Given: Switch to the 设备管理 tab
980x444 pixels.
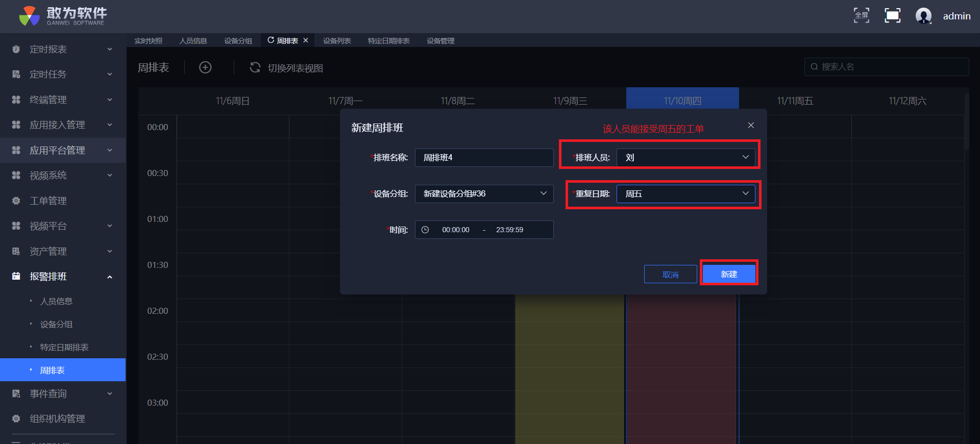Looking at the screenshot, I should [x=440, y=41].
